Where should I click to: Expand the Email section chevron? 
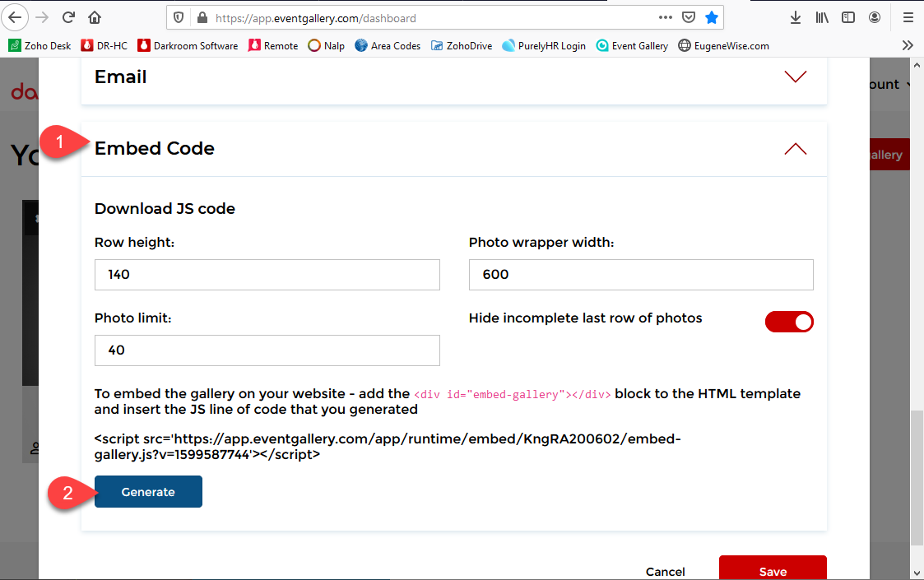(795, 77)
